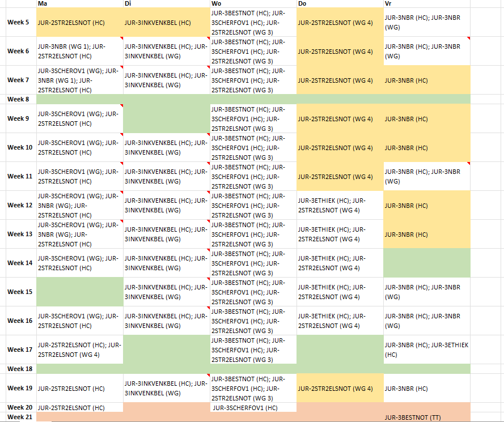This screenshot has height=422, width=504.
Task: Click the empty green Monday cell in Week 15
Action: click(79, 292)
